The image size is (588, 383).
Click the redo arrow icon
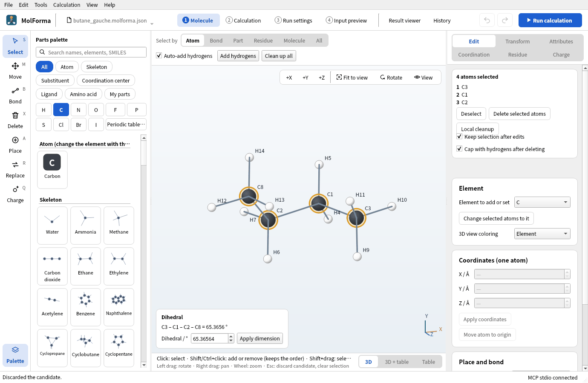click(505, 20)
